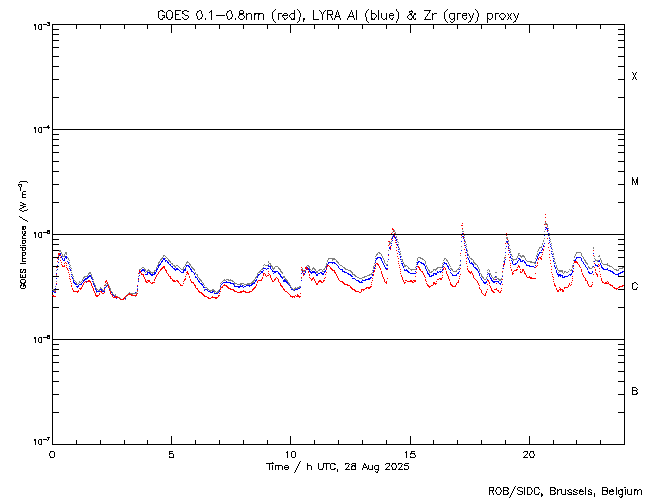650x500 pixels.
Task: Click the bottom y-axis tick label 10⁻⁷
Action: (x=37, y=442)
